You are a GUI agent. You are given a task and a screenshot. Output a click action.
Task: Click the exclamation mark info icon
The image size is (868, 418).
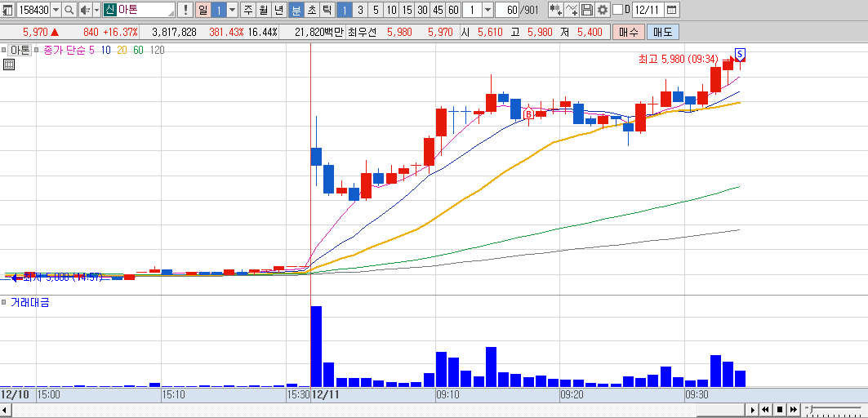click(185, 10)
